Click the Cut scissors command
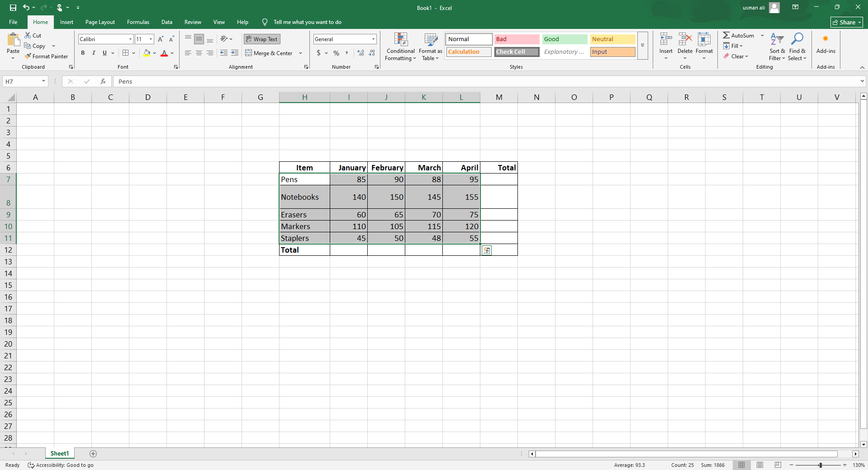868x470 pixels. pyautogui.click(x=33, y=35)
